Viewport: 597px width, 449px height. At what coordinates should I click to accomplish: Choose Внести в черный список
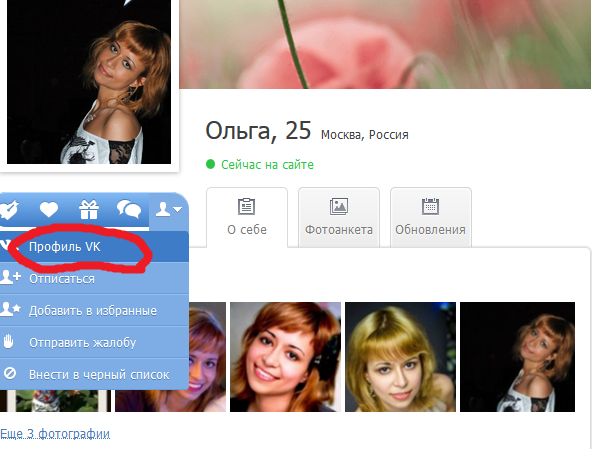pyautogui.click(x=94, y=374)
